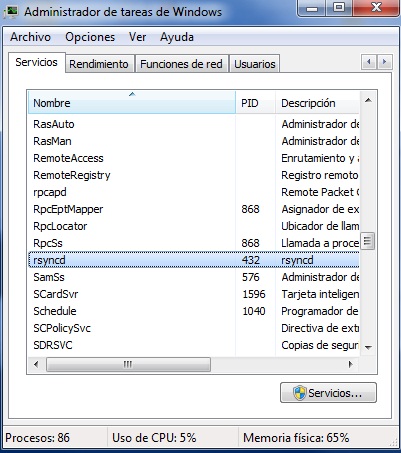Sort by the PID column header
The width and height of the screenshot is (401, 453).
click(256, 103)
